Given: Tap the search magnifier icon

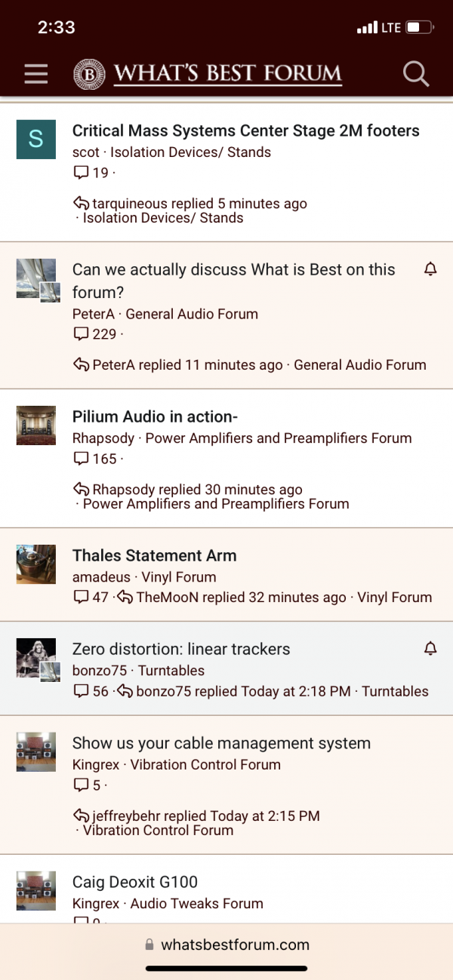Looking at the screenshot, I should (x=415, y=74).
